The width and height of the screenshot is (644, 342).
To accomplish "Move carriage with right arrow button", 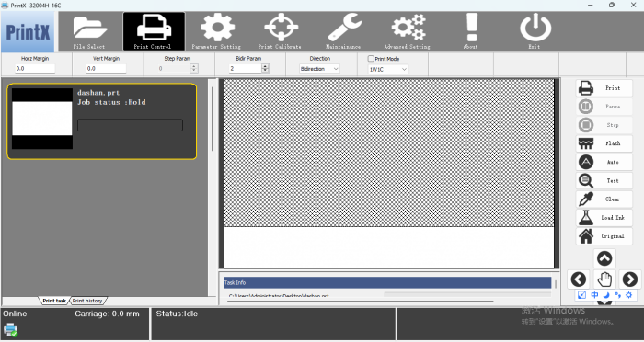I will pyautogui.click(x=629, y=279).
